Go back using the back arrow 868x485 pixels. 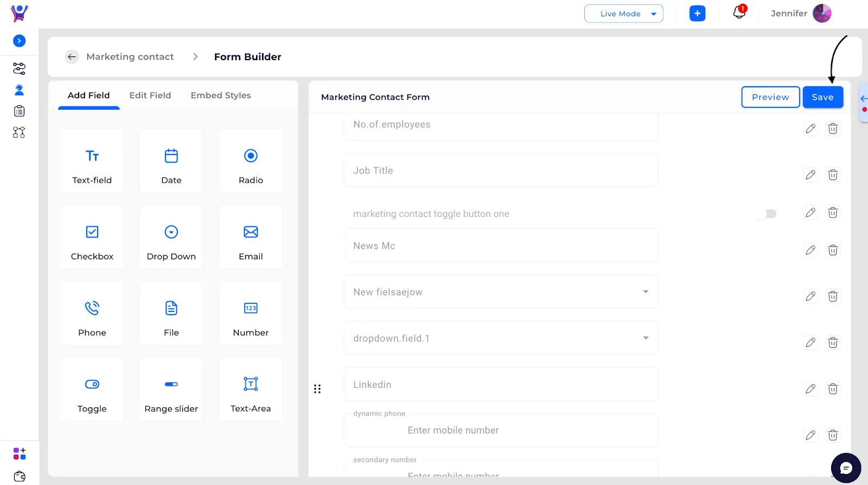pos(72,56)
